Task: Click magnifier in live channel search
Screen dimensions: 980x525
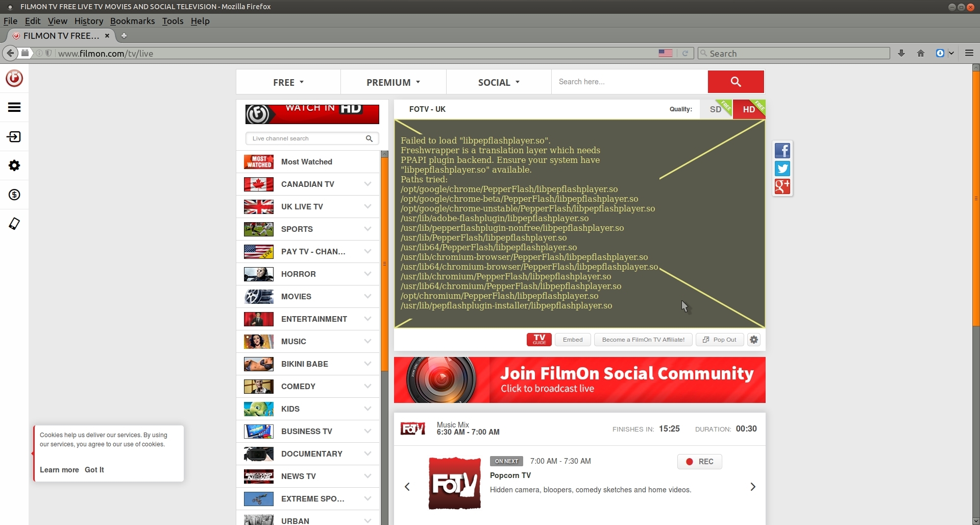Action: 369,138
